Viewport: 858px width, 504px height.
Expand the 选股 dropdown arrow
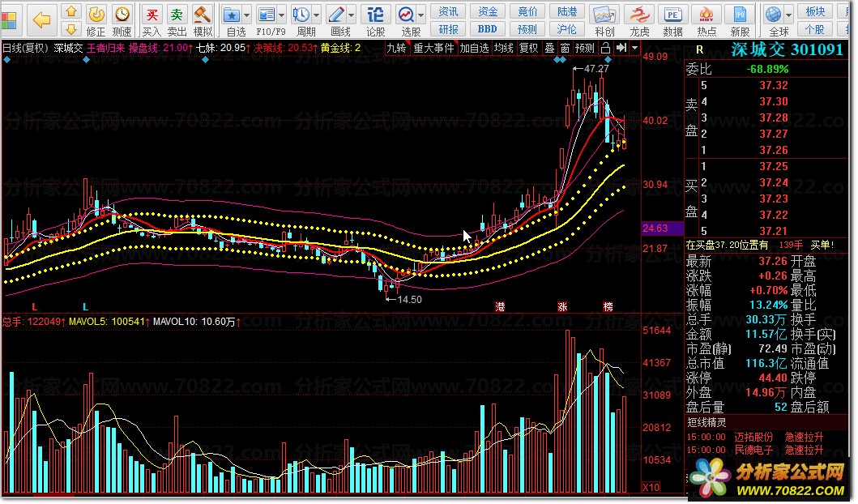click(x=420, y=15)
